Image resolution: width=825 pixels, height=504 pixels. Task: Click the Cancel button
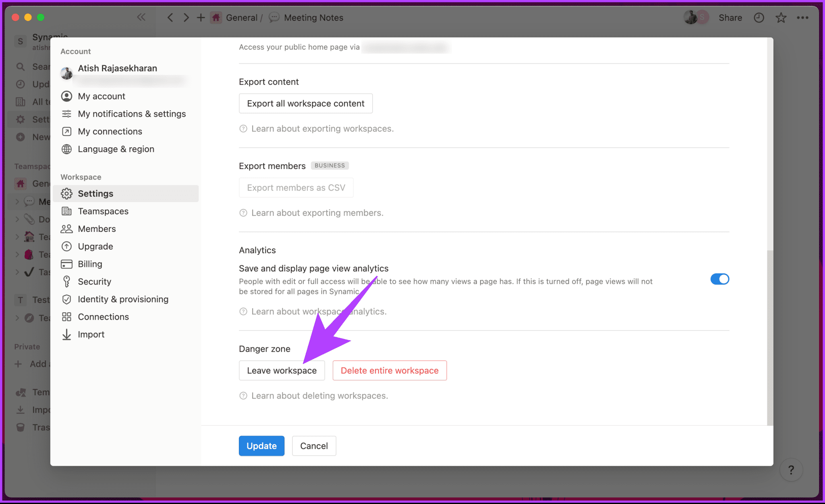(314, 446)
